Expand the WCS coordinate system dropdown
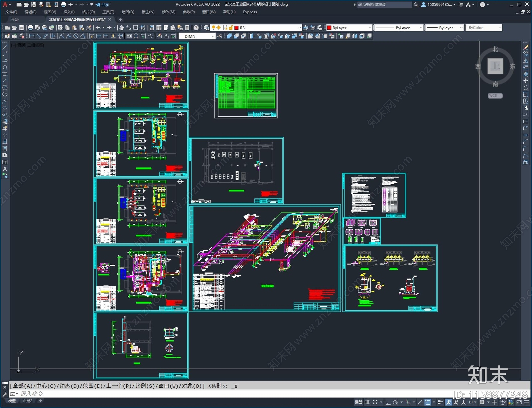Screen dimensions: 532x408 [495, 95]
